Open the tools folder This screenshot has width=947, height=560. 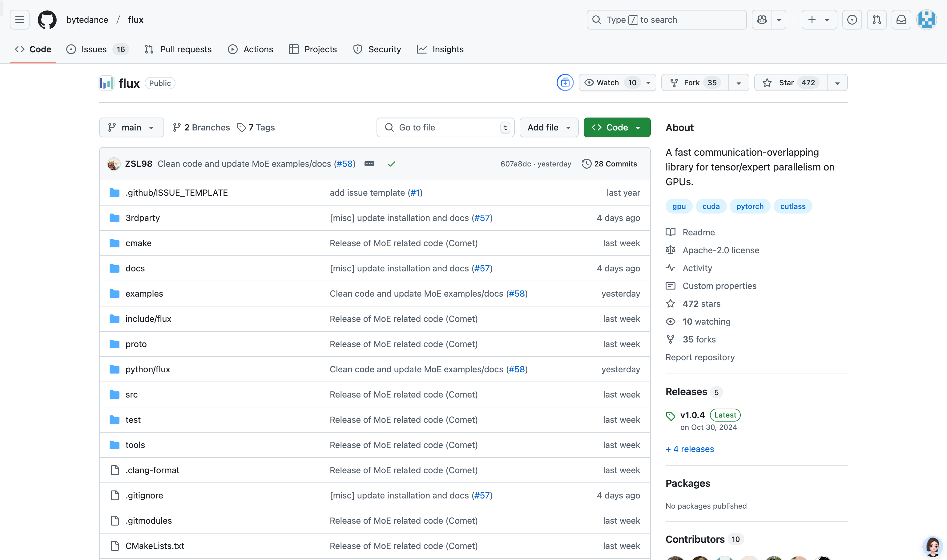point(135,445)
